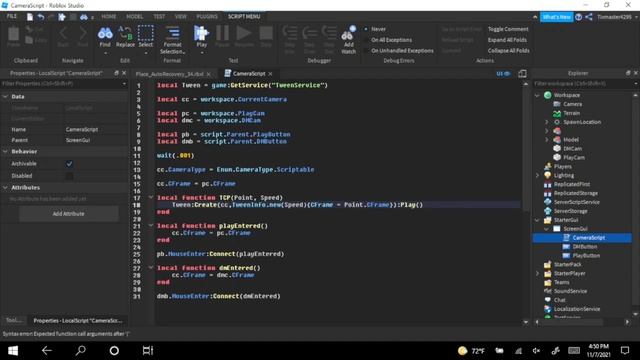Toggle the Archivable checkbox
Screen dimensions: 640x360
coord(69,164)
